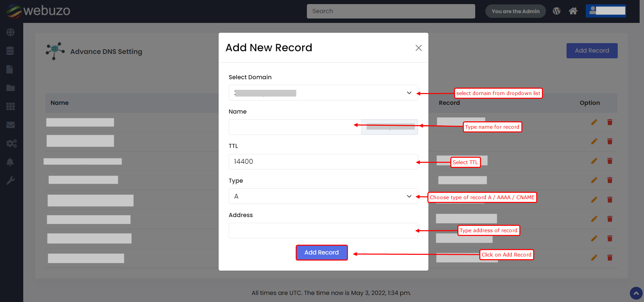Image resolution: width=644 pixels, height=302 pixels.
Task: Open the database icon in the sidebar
Action: pyautogui.click(x=10, y=51)
